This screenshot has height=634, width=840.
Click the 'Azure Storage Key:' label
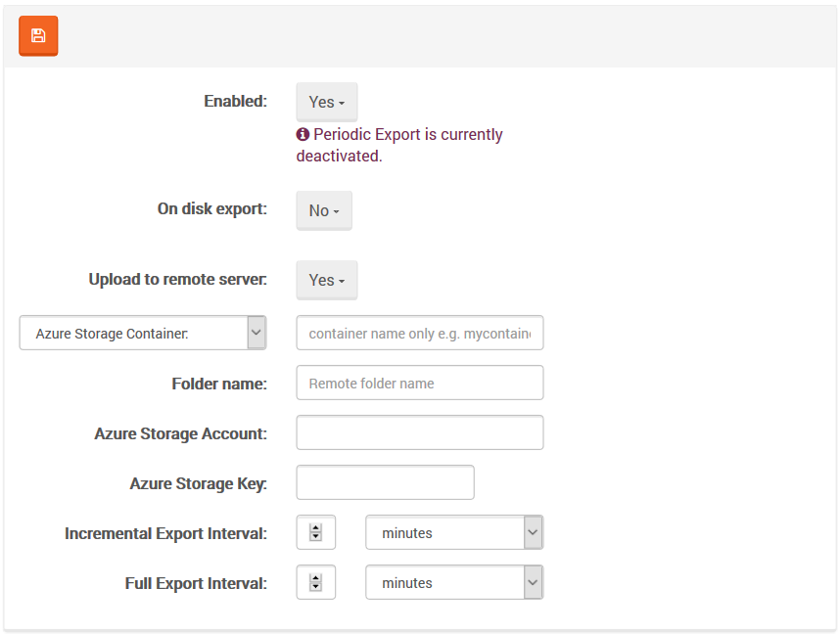point(198,483)
